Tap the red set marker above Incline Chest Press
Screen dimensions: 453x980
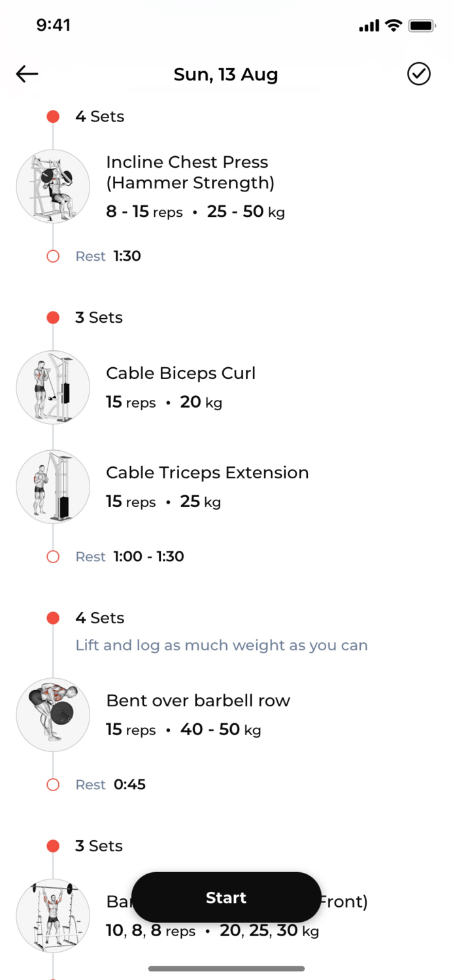click(x=53, y=116)
